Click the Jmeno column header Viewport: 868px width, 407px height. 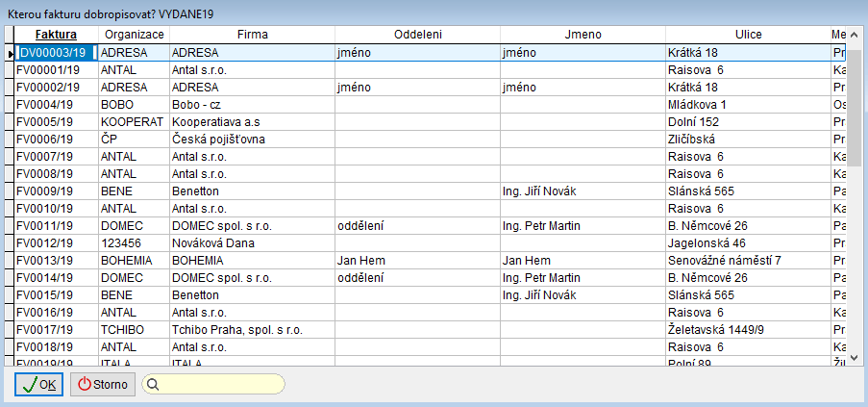(x=583, y=34)
